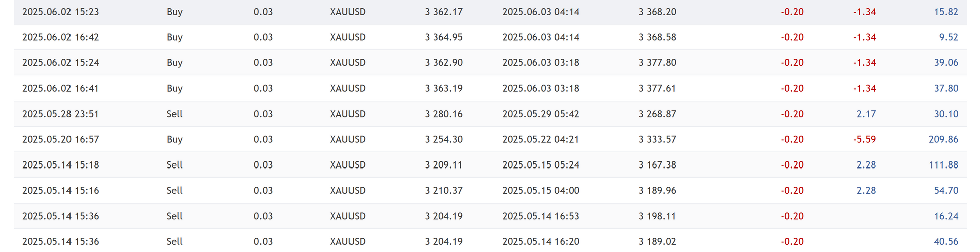This screenshot has height=252, width=980.
Task: Select the 3 167.38 close price
Action: coord(657,165)
